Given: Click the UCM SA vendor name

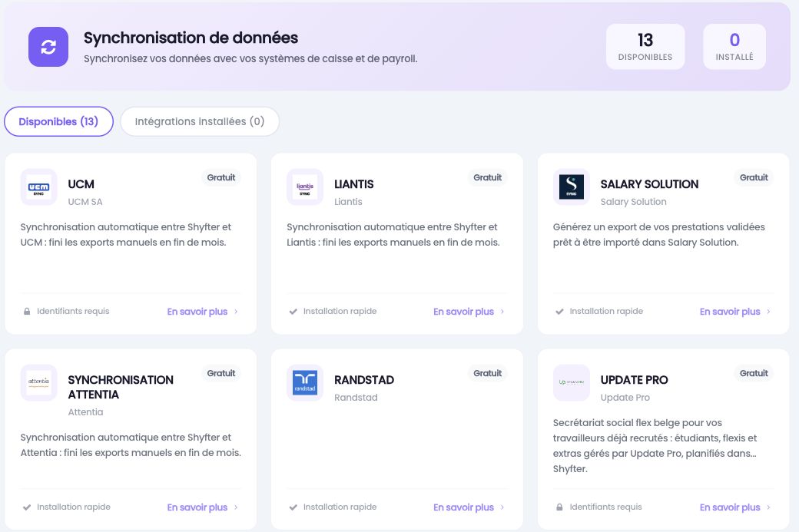Looking at the screenshot, I should (x=85, y=202).
